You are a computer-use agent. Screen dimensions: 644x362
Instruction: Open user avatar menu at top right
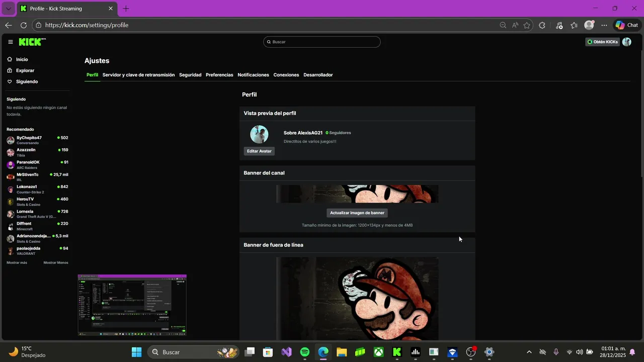point(626,42)
